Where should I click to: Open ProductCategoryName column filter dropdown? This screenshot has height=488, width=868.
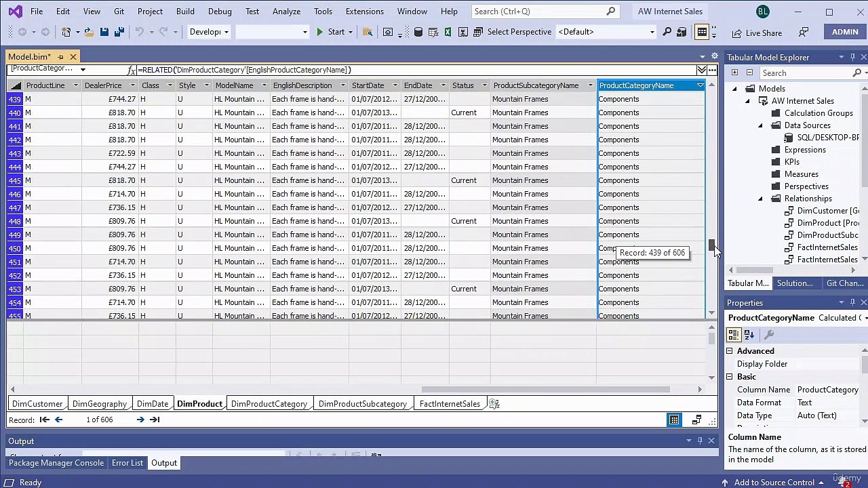pyautogui.click(x=700, y=85)
